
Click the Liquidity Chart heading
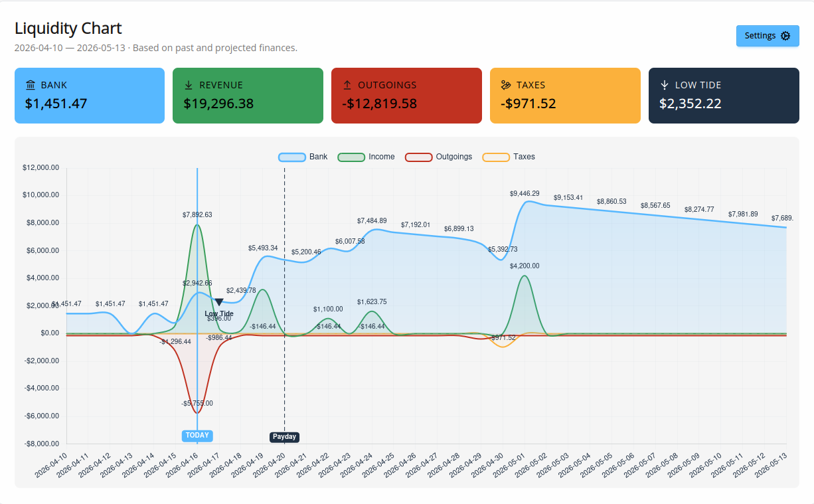(x=68, y=29)
